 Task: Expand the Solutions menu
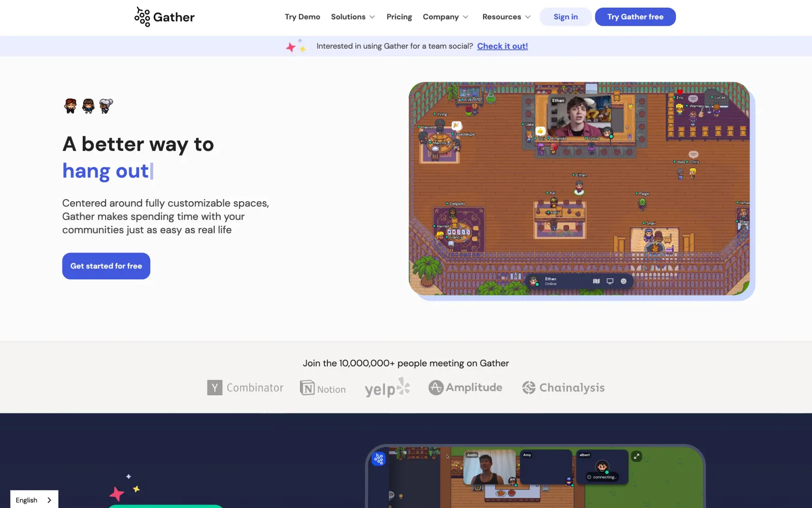(x=353, y=17)
